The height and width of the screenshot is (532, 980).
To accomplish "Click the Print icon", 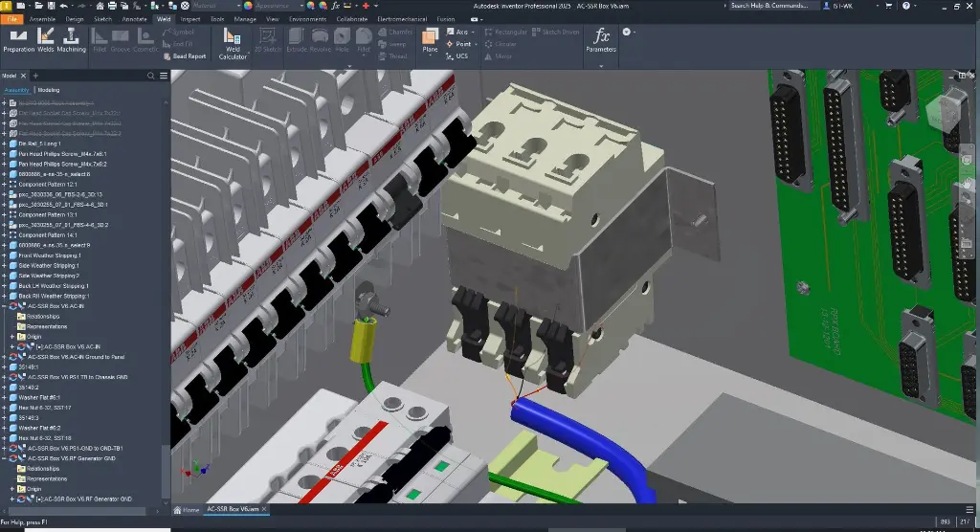I will [x=113, y=6].
